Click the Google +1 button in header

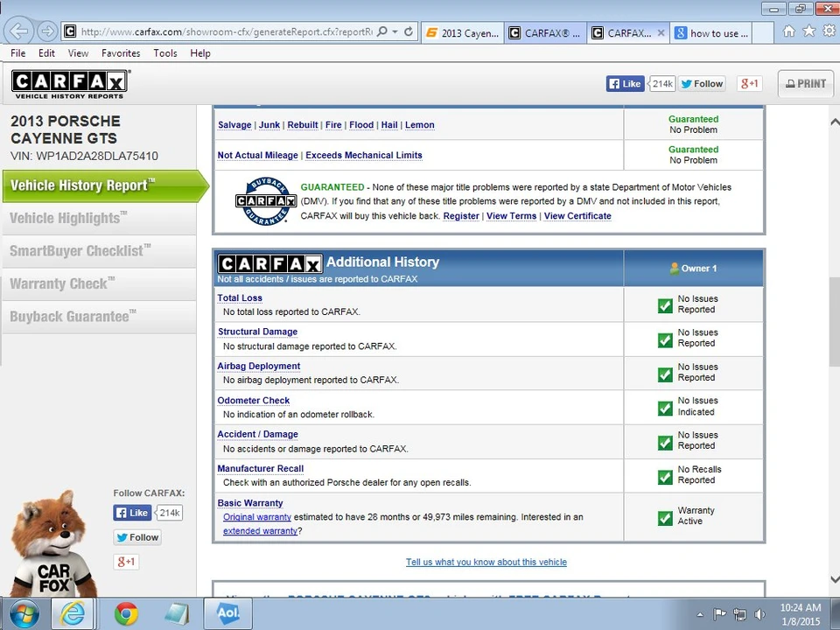749,84
